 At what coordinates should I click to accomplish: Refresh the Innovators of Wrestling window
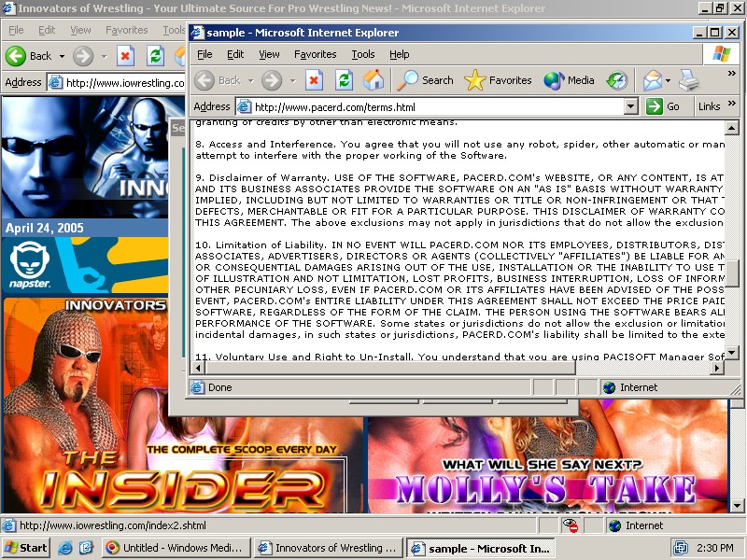(155, 56)
